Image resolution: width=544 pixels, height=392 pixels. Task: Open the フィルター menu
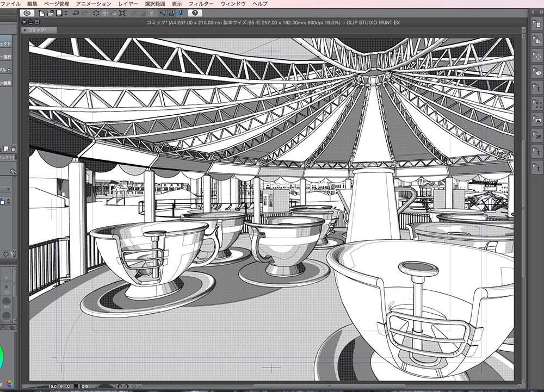(201, 4)
